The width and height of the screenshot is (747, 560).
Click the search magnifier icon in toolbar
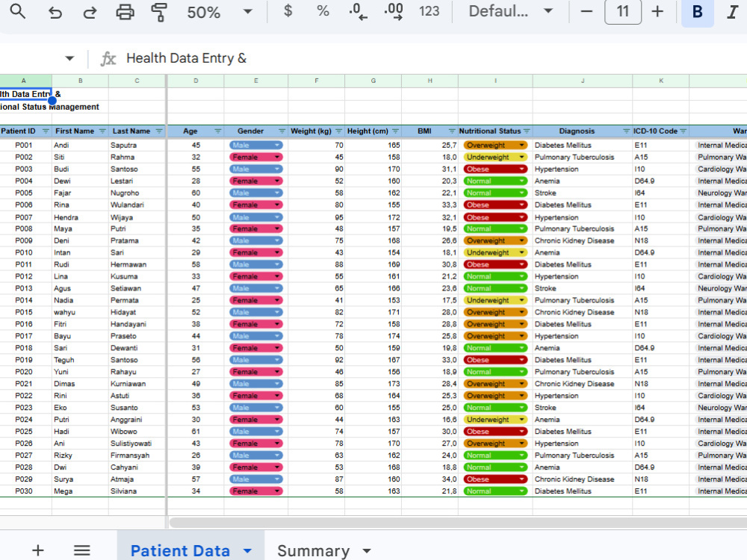click(18, 11)
